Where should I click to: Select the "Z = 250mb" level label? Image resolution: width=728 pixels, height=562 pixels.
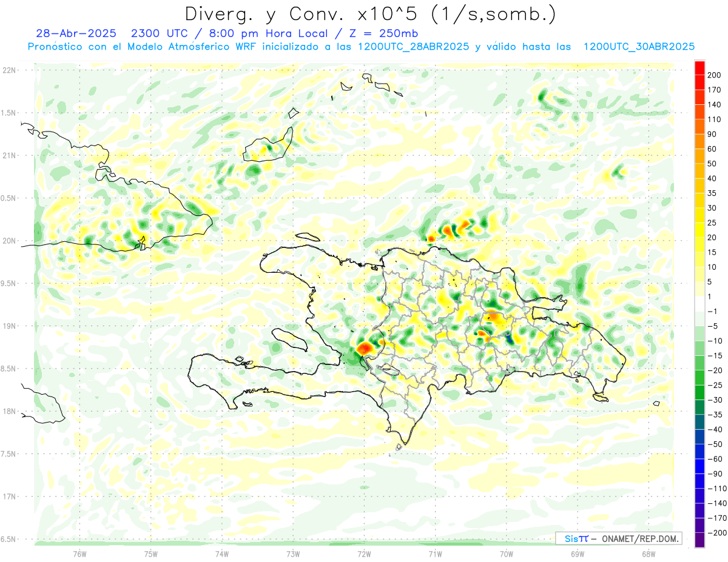[383, 33]
